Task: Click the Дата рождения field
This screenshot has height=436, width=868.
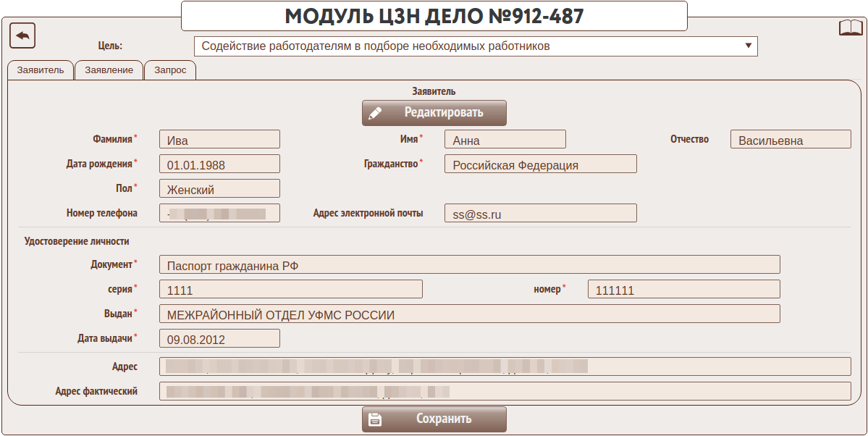Action: click(x=219, y=164)
